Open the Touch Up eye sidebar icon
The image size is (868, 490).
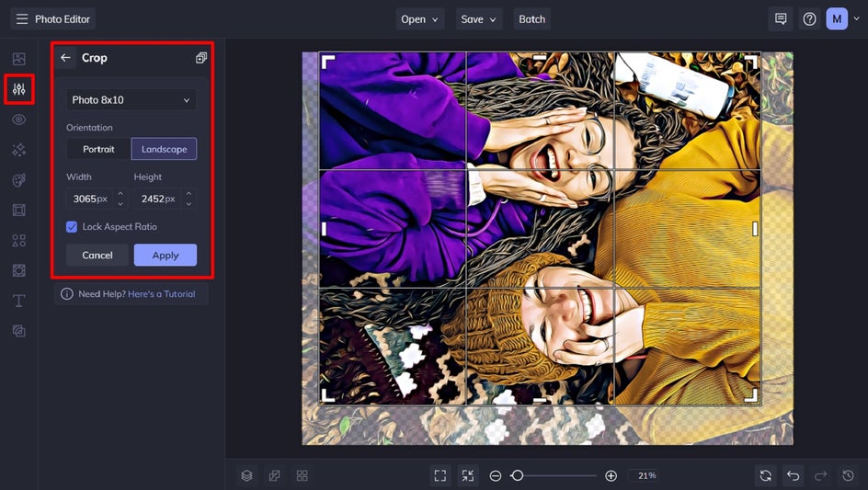click(x=18, y=120)
